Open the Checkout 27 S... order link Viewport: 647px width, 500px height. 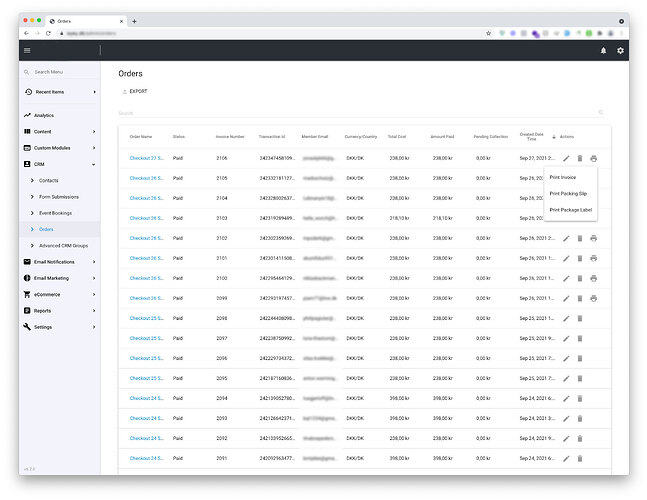[x=146, y=158]
